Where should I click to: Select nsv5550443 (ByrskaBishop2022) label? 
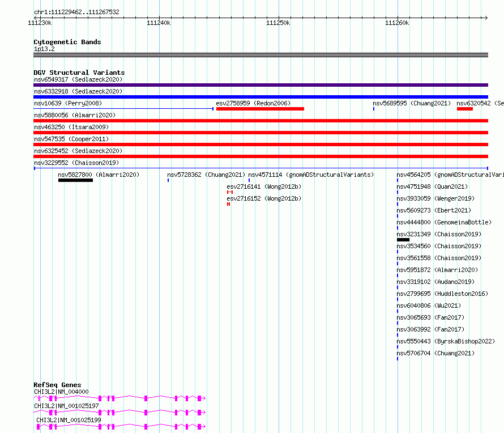point(446,341)
